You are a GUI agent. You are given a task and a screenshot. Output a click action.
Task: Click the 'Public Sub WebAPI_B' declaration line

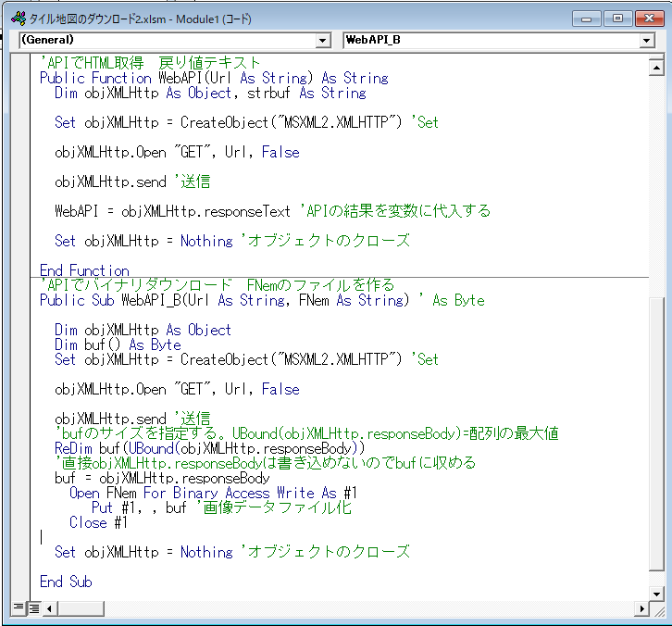pos(262,300)
